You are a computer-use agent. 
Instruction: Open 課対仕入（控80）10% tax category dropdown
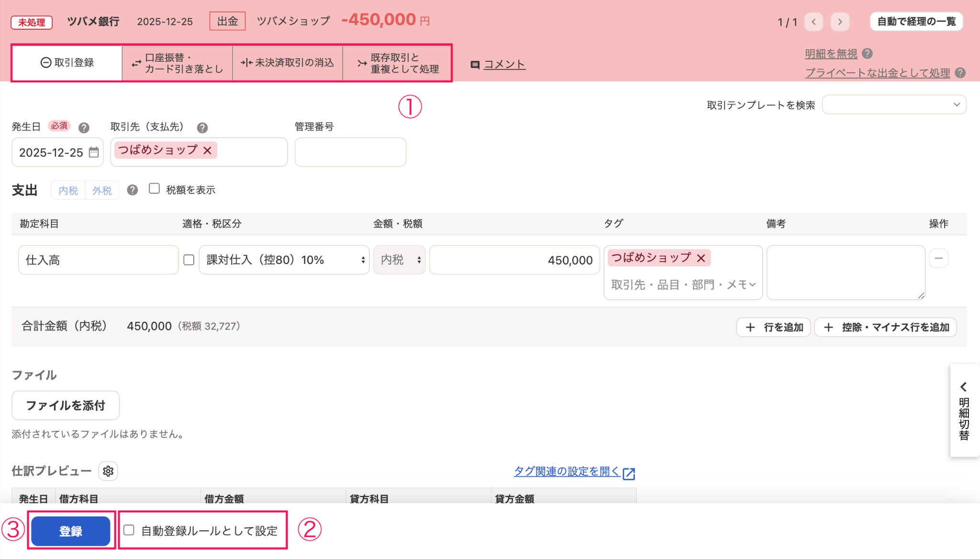[x=284, y=260]
